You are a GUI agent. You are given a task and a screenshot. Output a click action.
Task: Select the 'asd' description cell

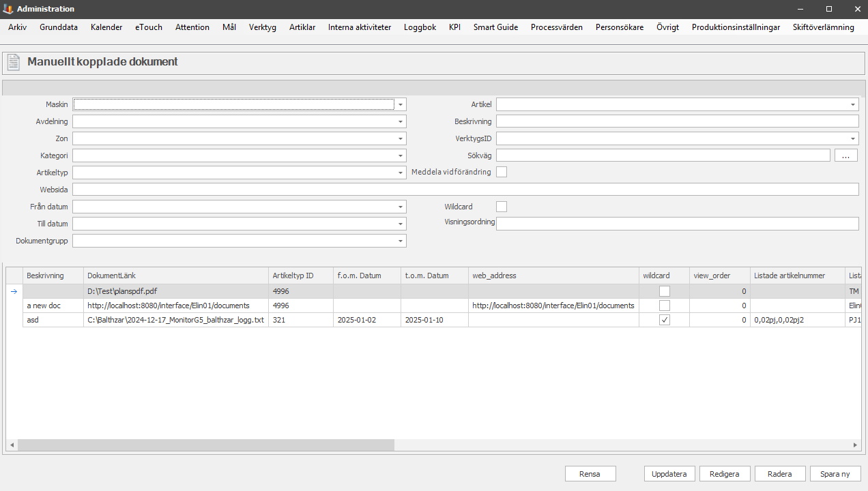[x=53, y=320]
